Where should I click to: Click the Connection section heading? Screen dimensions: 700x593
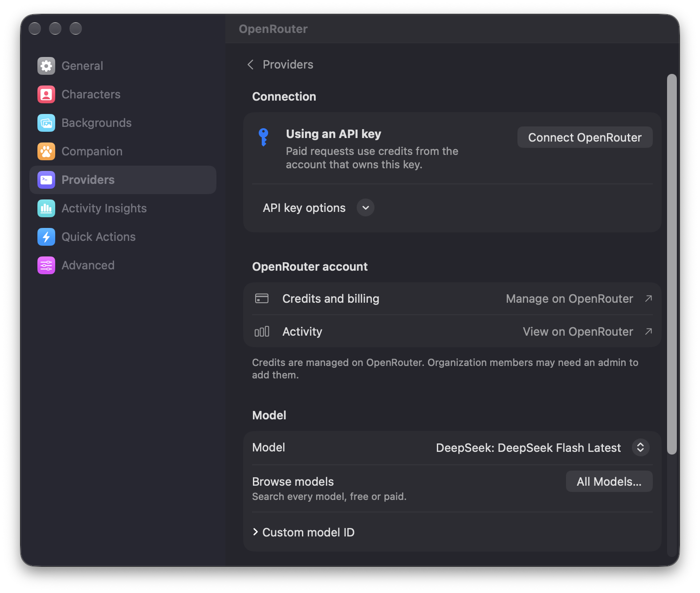pyautogui.click(x=284, y=97)
